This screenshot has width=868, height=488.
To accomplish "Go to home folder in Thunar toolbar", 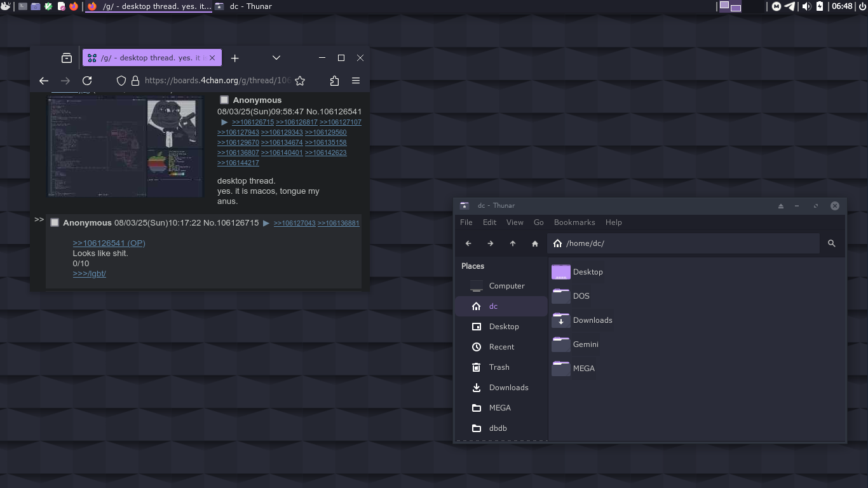I will [x=535, y=243].
